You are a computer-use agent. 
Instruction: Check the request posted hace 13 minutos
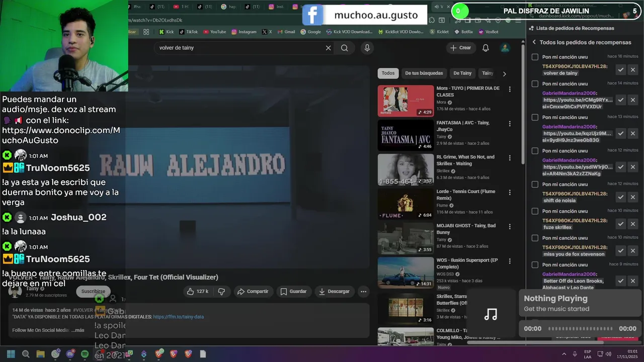pos(535,117)
